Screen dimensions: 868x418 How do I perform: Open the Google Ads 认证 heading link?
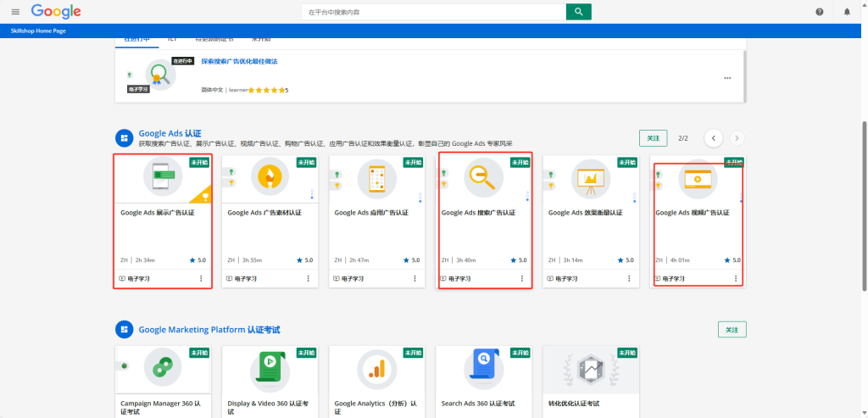pyautogui.click(x=170, y=133)
